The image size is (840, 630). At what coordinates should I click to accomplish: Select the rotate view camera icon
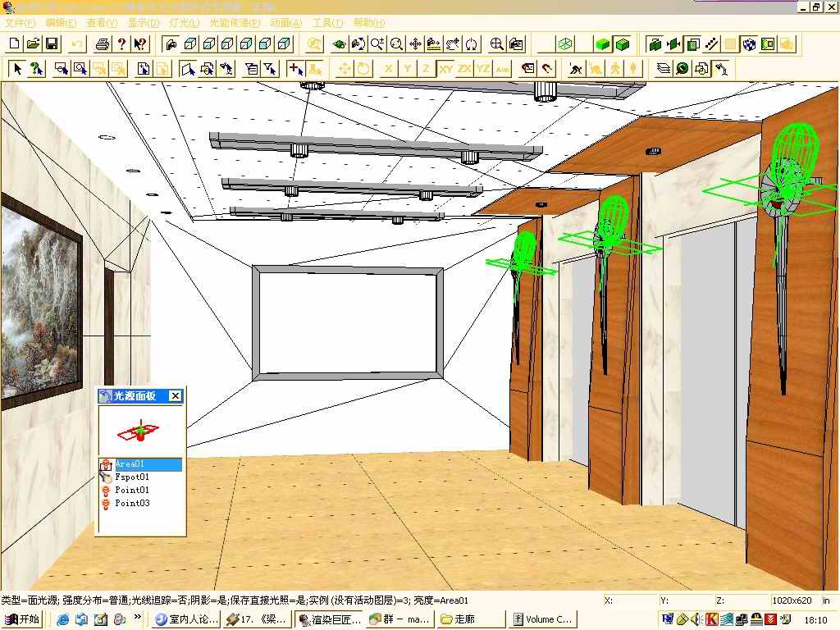pyautogui.click(x=358, y=44)
